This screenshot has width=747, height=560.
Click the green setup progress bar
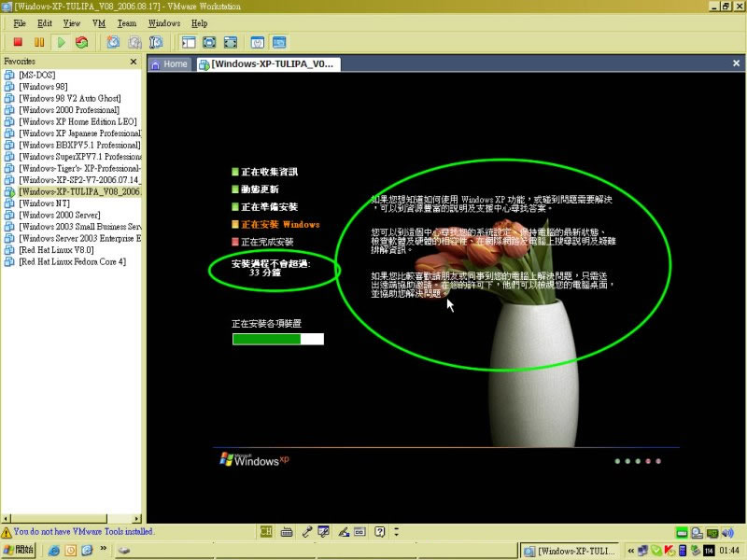tap(277, 339)
